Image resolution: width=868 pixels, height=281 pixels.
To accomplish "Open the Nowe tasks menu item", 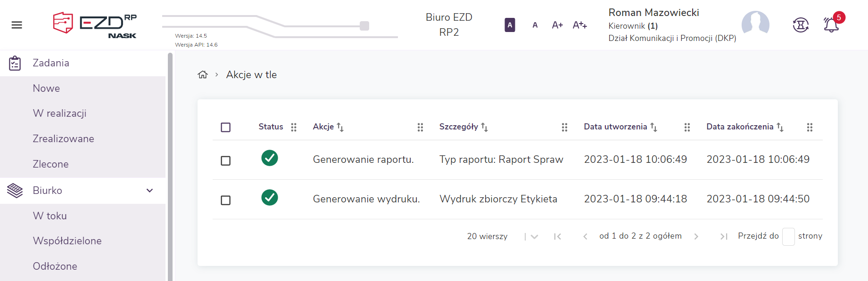I will [x=46, y=88].
